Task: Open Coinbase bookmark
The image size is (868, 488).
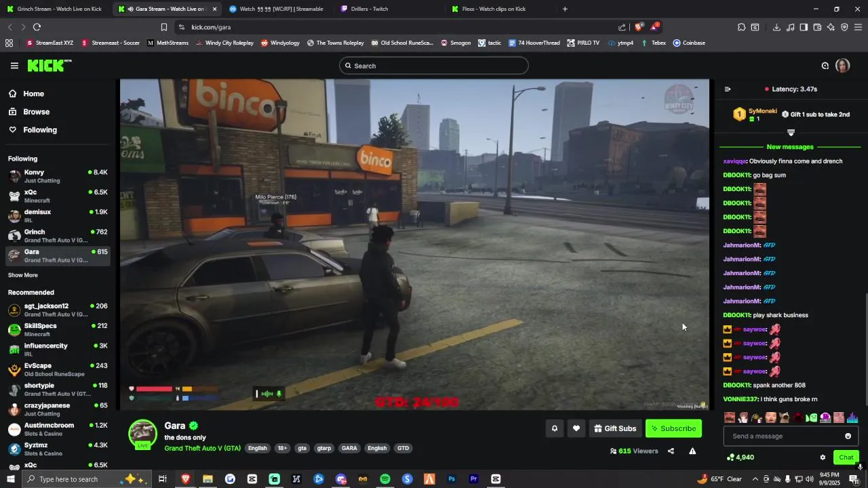Action: [689, 43]
